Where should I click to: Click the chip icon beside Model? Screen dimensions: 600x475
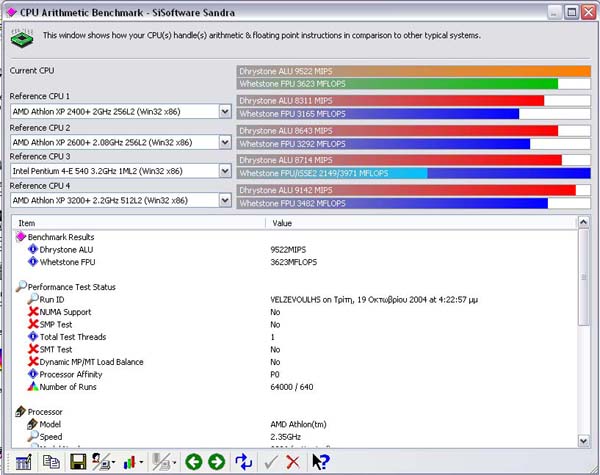coord(33,424)
